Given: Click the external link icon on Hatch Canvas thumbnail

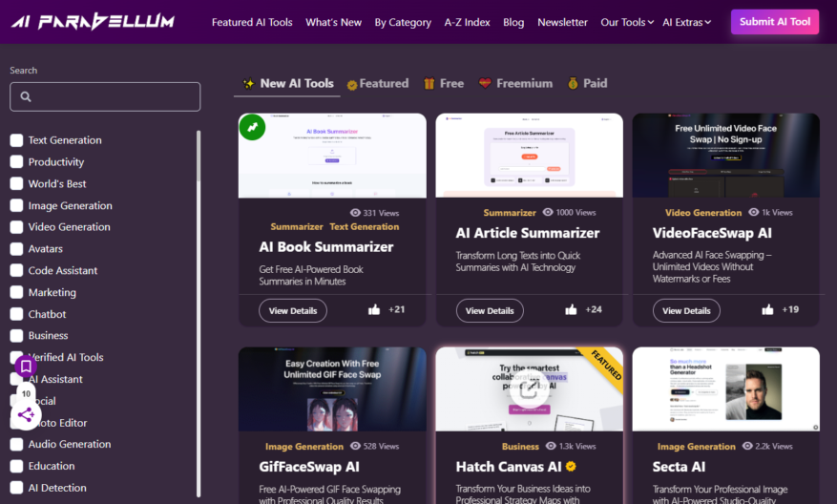Looking at the screenshot, I should click(x=529, y=390).
